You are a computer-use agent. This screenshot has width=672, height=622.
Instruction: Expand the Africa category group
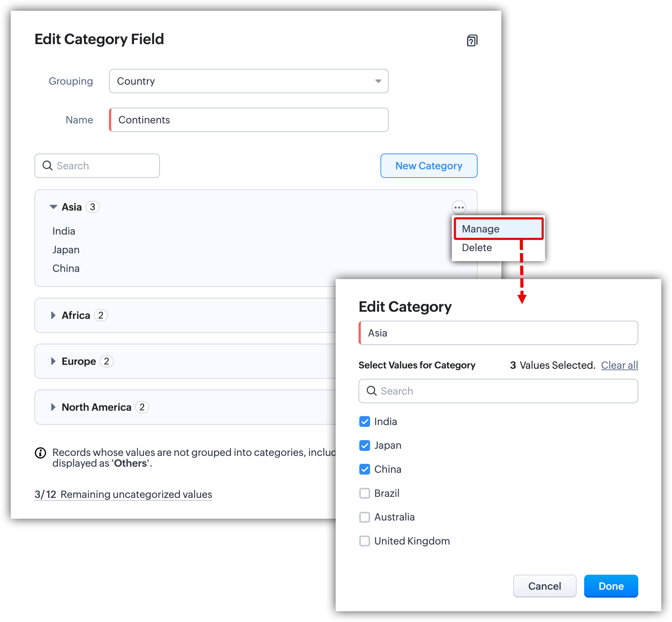tap(53, 315)
